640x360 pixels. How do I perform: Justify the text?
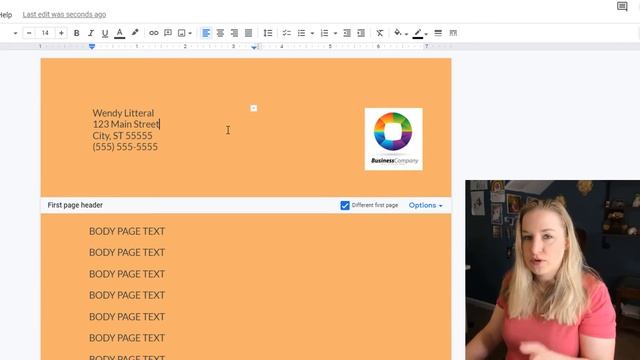pyautogui.click(x=248, y=33)
